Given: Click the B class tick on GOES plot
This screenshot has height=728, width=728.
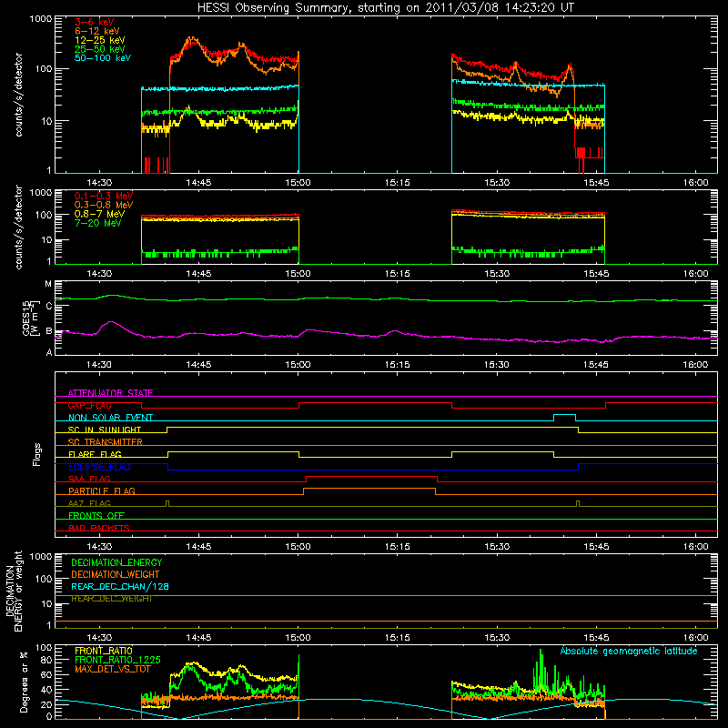Looking at the screenshot, I should pos(49,331).
